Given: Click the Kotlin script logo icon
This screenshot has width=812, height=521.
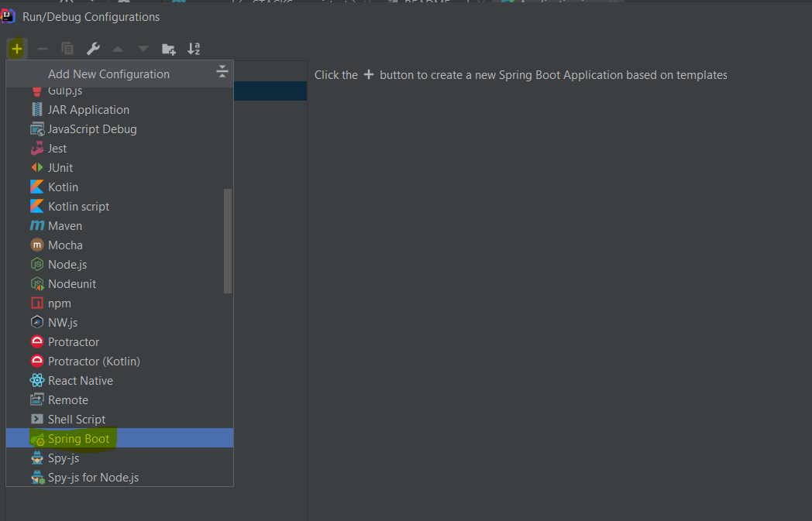Looking at the screenshot, I should pos(36,207).
